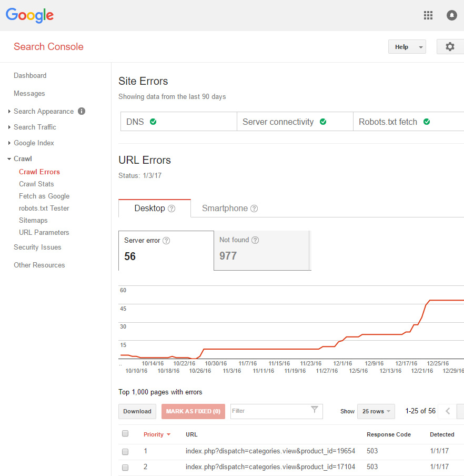Image resolution: width=464 pixels, height=476 pixels.
Task: Click the DNS green check icon
Action: [x=153, y=122]
